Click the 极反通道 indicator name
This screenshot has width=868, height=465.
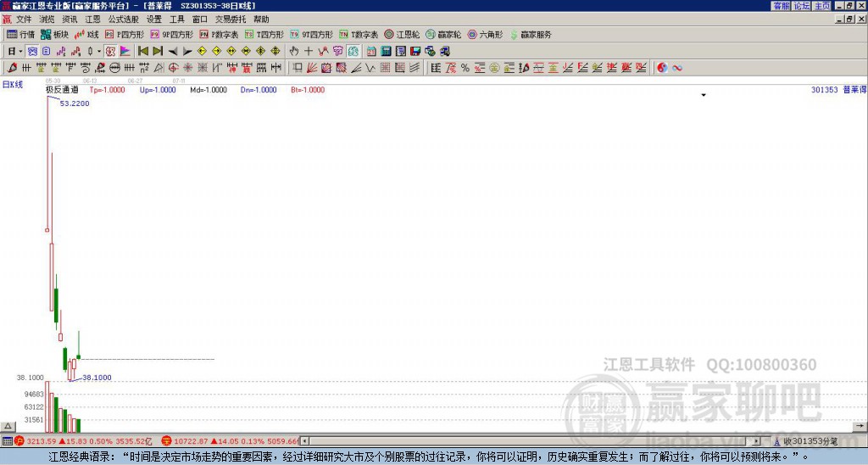click(62, 90)
